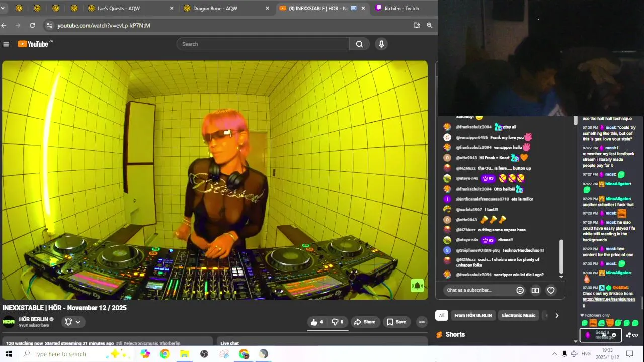The height and width of the screenshot is (362, 644).
Task: Click the YouTube live chat scrollbar
Action: click(561, 256)
